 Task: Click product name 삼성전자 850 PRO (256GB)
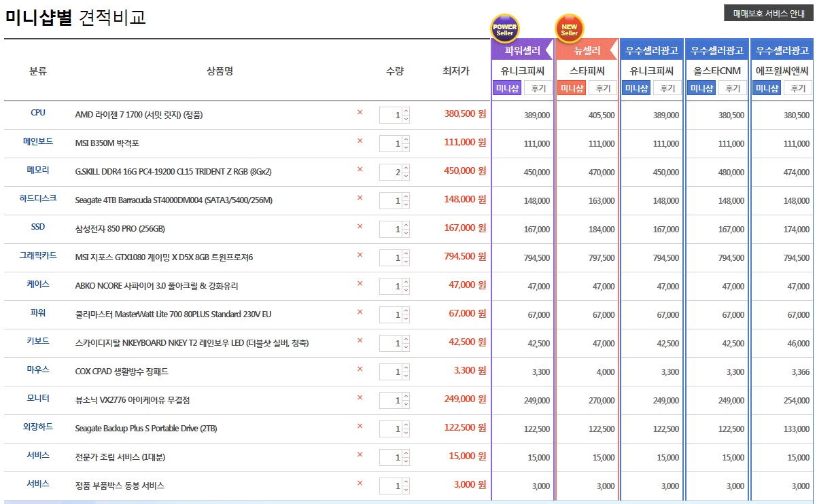[x=120, y=229]
